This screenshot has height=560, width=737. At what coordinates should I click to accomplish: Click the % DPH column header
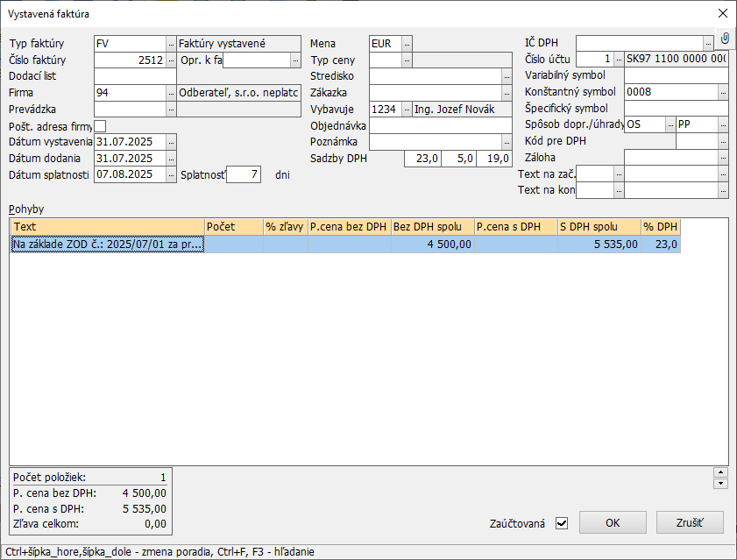click(x=661, y=227)
